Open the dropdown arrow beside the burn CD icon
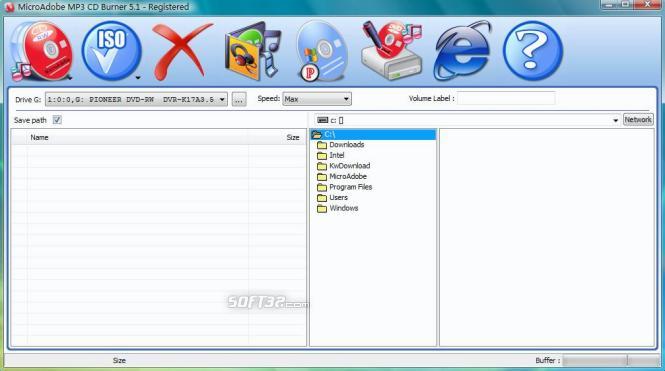 (70, 78)
